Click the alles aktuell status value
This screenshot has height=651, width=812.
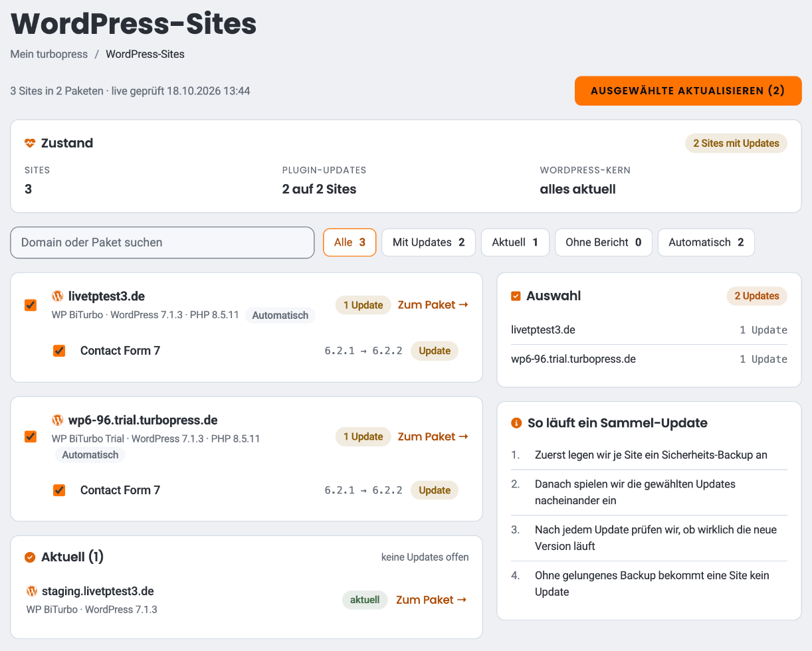pyautogui.click(x=577, y=189)
